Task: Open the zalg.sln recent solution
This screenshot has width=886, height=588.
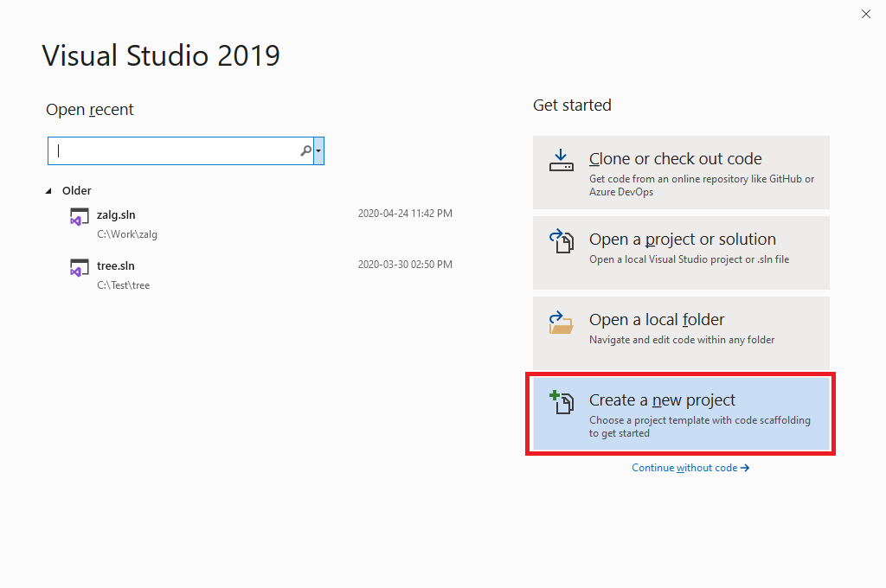Action: [x=116, y=214]
